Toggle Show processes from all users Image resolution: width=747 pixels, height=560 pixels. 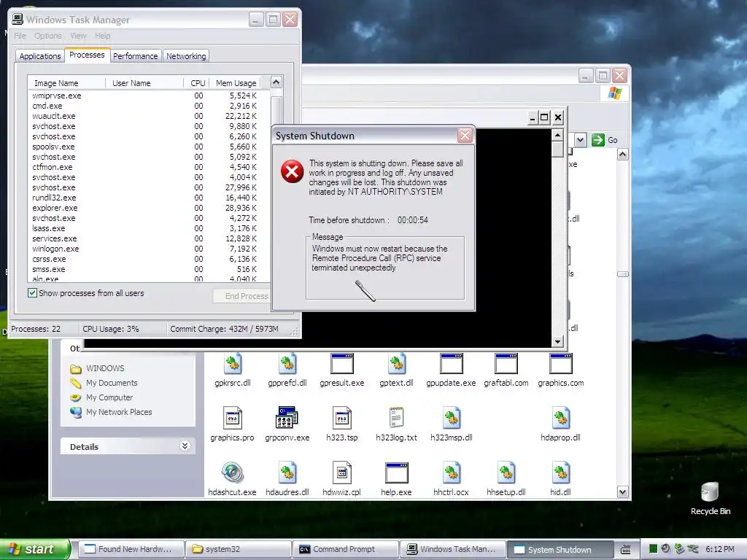(32, 293)
